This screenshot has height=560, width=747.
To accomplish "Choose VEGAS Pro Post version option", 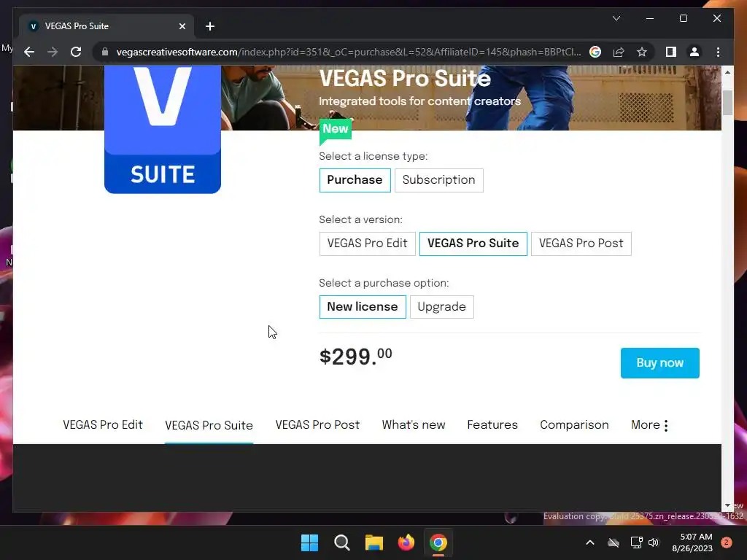I will pyautogui.click(x=581, y=244).
